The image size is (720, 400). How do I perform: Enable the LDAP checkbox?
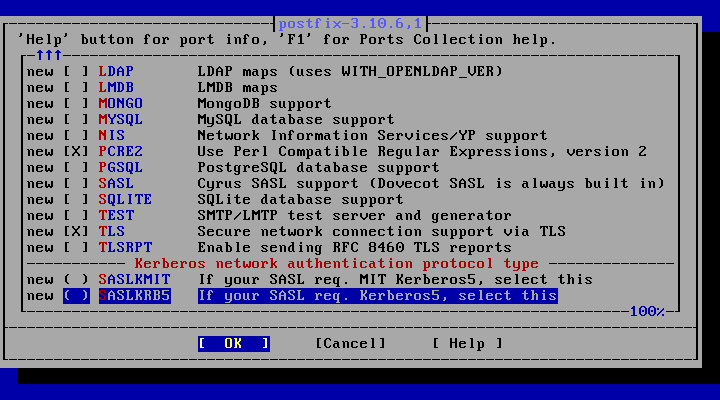click(76, 72)
